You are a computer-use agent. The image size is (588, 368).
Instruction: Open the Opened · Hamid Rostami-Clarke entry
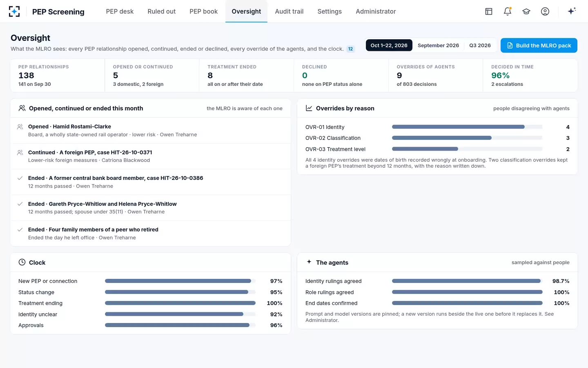(151, 130)
